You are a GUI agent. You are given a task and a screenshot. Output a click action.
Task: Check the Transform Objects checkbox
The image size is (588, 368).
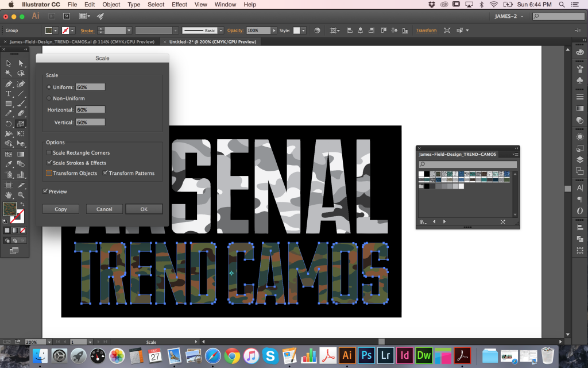49,173
